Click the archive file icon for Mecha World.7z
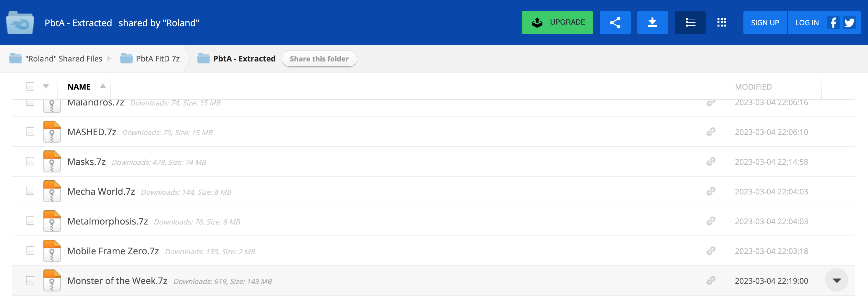Screen dimensions: 868x296 [x=52, y=191]
